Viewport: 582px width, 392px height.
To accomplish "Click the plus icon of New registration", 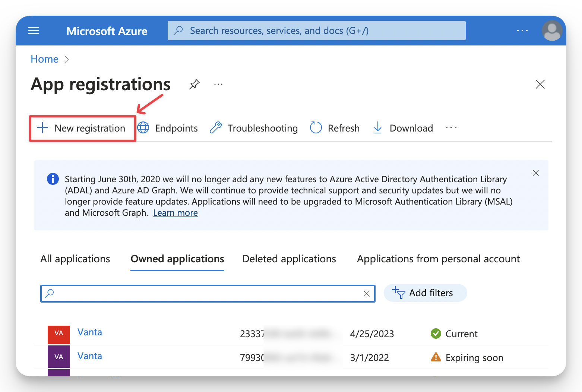I will coord(42,128).
